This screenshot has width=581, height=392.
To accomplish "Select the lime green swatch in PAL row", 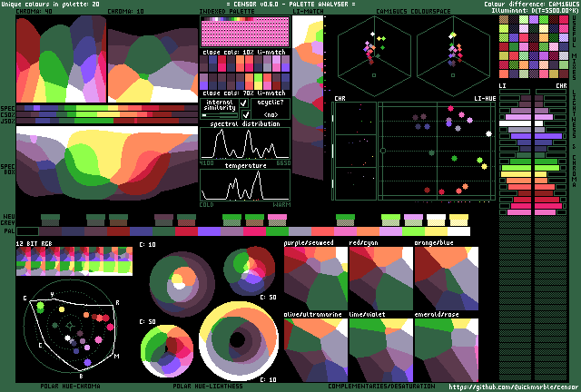I will click(x=413, y=231).
